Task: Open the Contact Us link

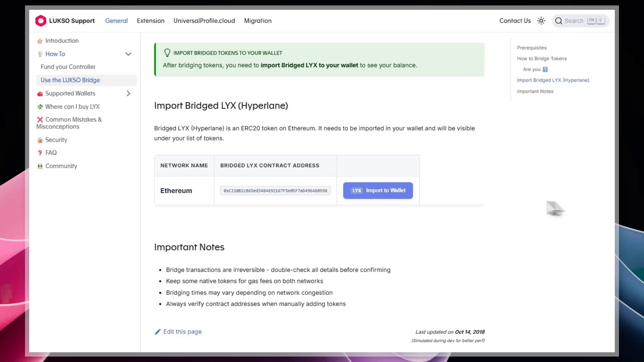Action: (x=515, y=21)
